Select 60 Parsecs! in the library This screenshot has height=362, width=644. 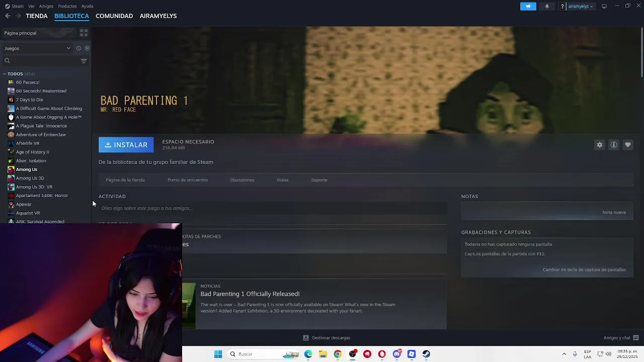coord(28,82)
